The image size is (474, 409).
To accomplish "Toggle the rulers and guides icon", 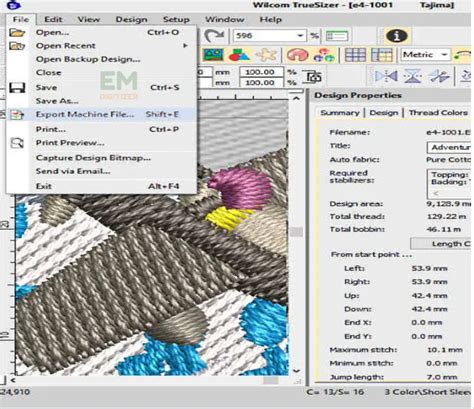I will 381,55.
